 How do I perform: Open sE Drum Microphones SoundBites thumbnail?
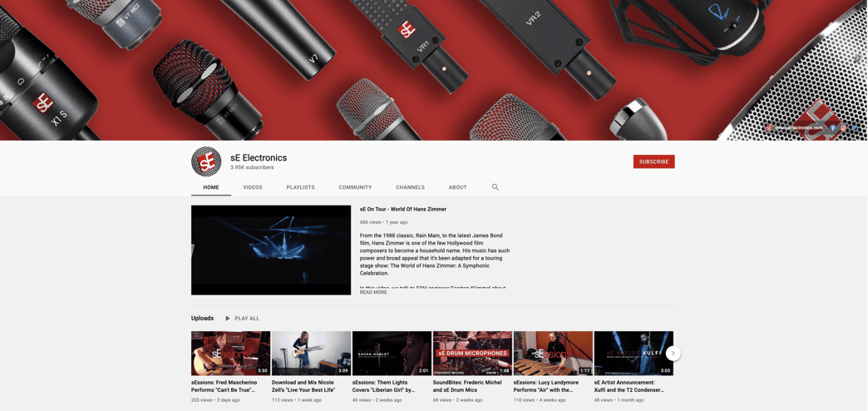[472, 354]
